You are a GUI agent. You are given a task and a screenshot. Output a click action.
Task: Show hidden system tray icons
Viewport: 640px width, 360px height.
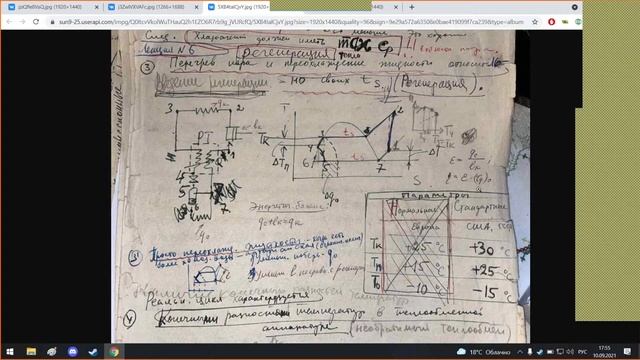point(520,352)
